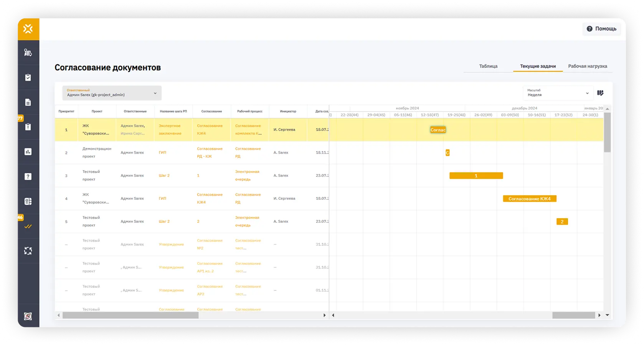Viewport: 644px width, 345px height.
Task: Open Согласование комплекта link in row 1
Action: pyautogui.click(x=248, y=129)
